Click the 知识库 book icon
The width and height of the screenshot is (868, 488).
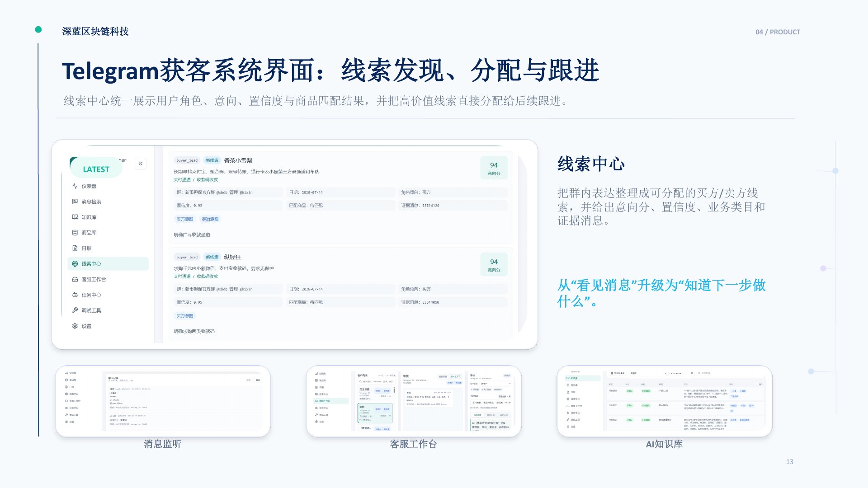point(75,217)
